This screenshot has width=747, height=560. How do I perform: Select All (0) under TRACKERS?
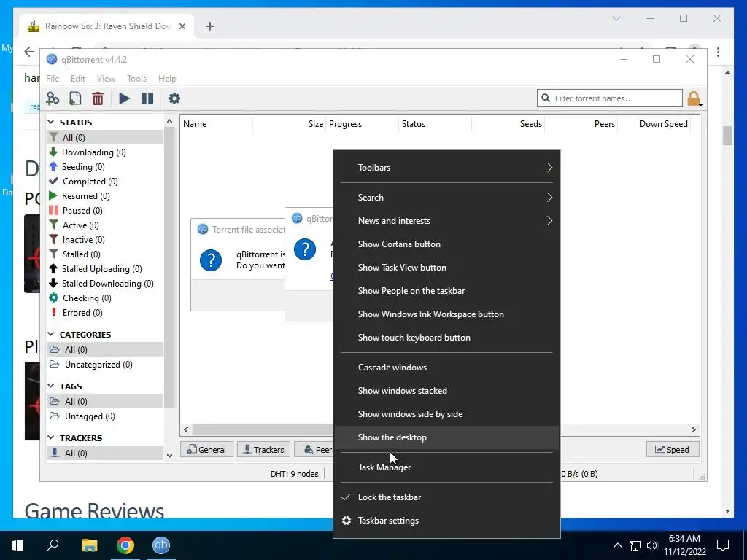[x=105, y=453]
